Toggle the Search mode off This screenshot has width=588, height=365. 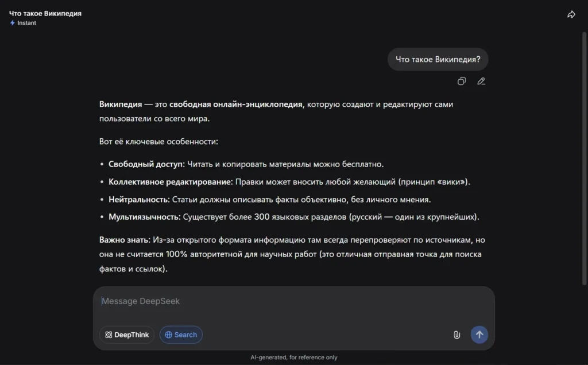181,335
